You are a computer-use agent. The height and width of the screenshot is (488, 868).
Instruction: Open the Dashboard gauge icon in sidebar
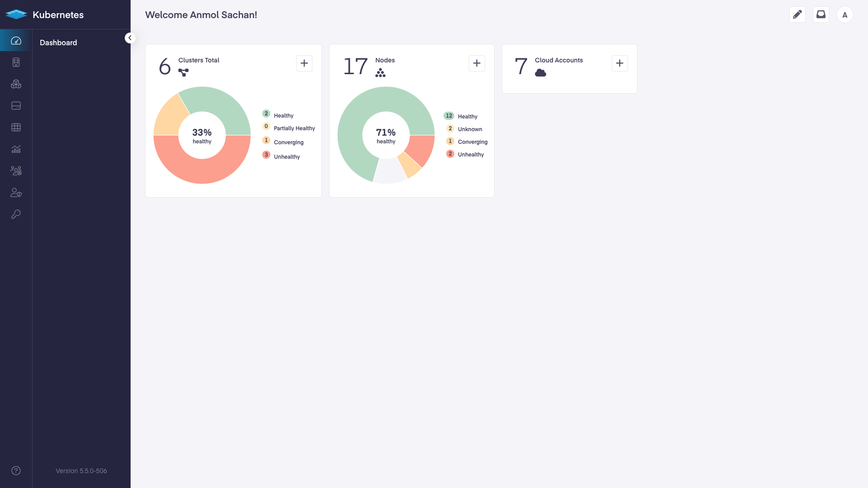[16, 41]
